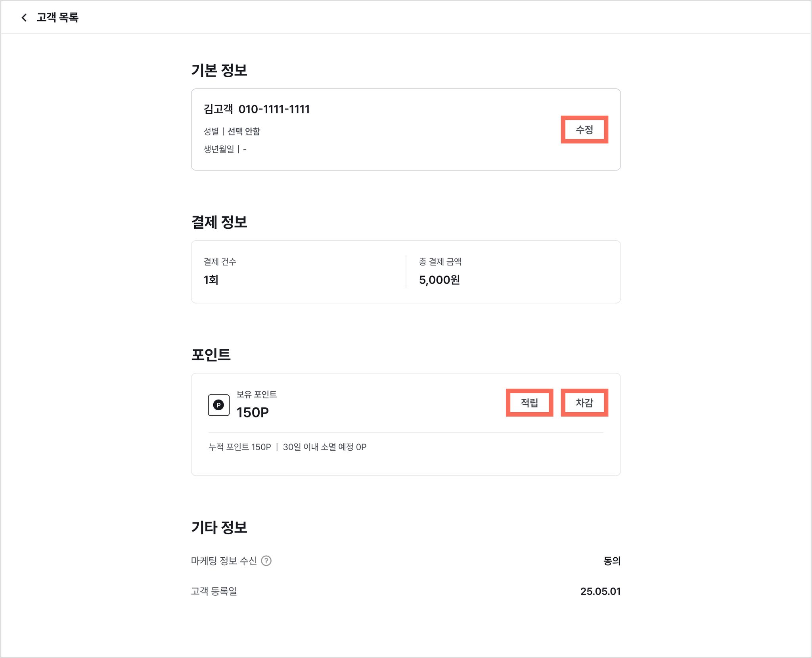Click the 1회 payment count value
812x658 pixels.
[x=211, y=280]
